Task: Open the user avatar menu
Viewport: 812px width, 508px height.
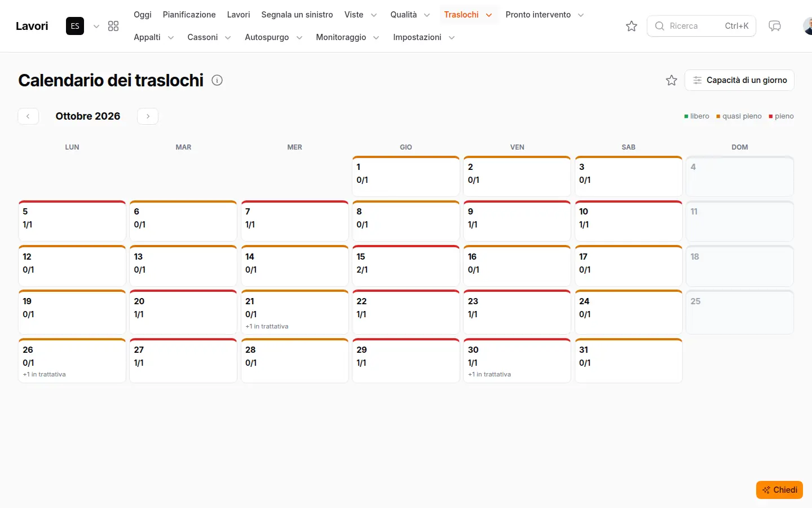Action: (x=807, y=26)
